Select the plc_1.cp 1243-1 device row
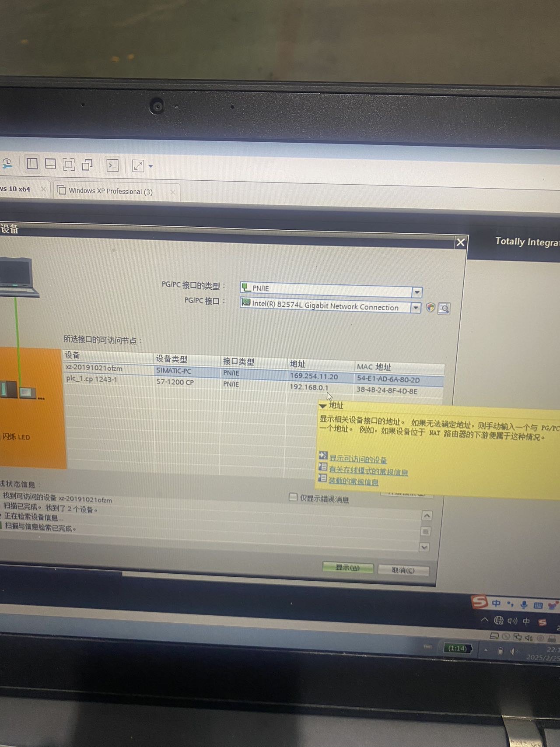 254,385
